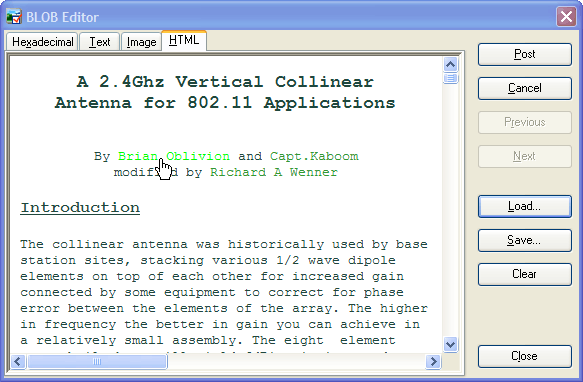Click the BLOB Editor app icon
Viewport: 583px width, 382px height.
(x=14, y=17)
